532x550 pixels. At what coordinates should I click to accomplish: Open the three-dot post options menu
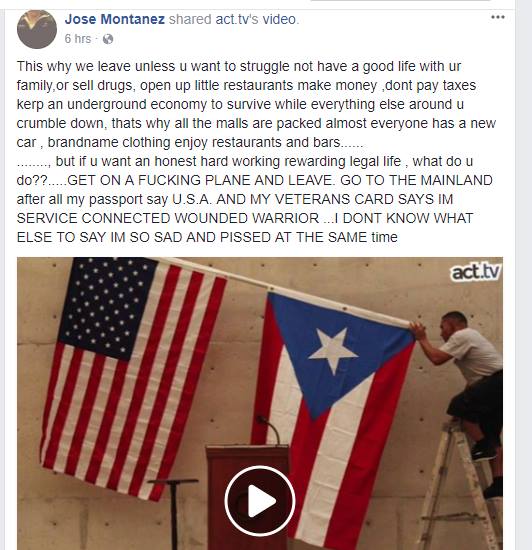pos(497,17)
